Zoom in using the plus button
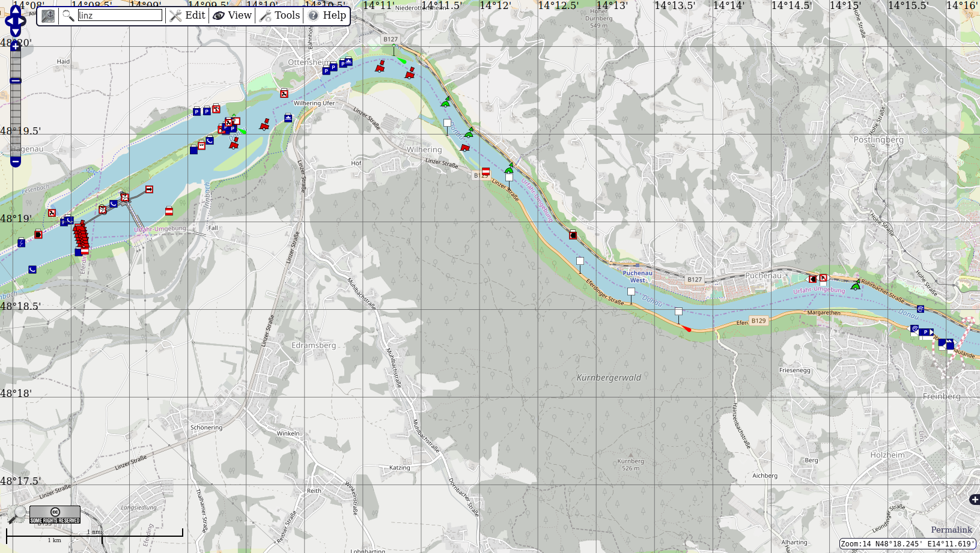The width and height of the screenshot is (980, 553). (x=16, y=46)
